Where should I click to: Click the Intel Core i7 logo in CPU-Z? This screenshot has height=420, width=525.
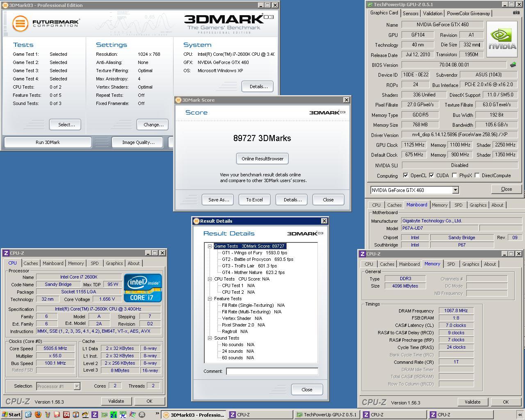(x=143, y=288)
